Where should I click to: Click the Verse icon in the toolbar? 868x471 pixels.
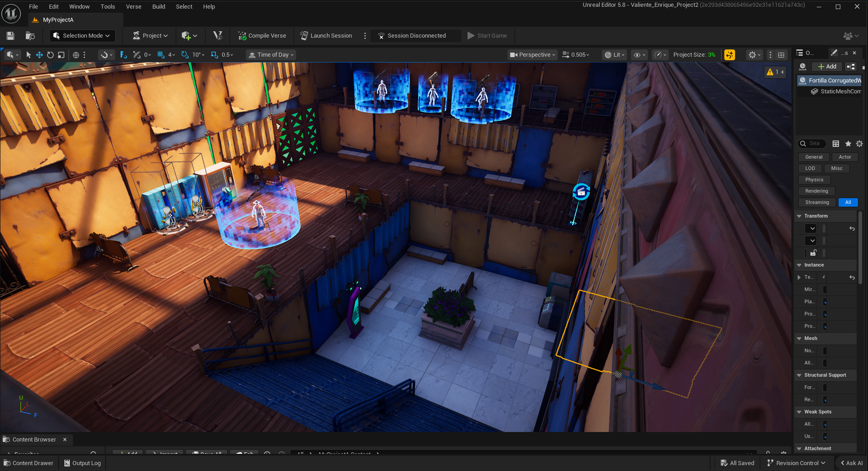218,36
